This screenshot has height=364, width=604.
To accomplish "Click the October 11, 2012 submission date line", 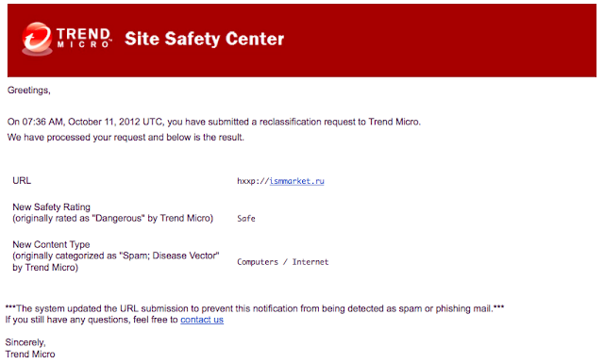I will tap(214, 122).
